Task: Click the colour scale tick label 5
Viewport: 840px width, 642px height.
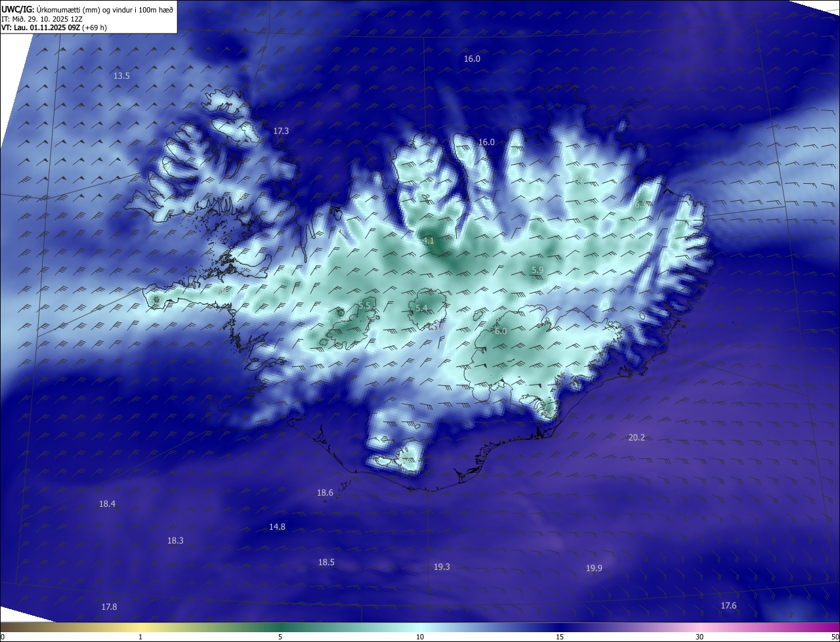Action: (280, 637)
